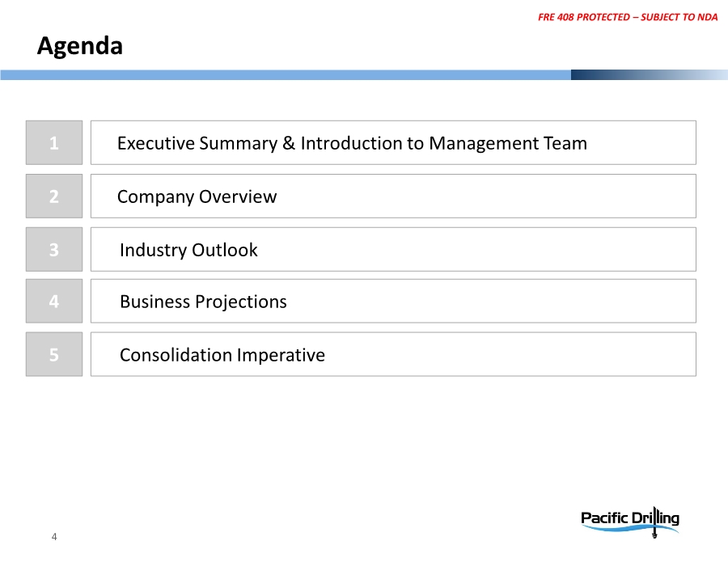
Task: Click the light blue header divider bar
Action: coord(283,74)
